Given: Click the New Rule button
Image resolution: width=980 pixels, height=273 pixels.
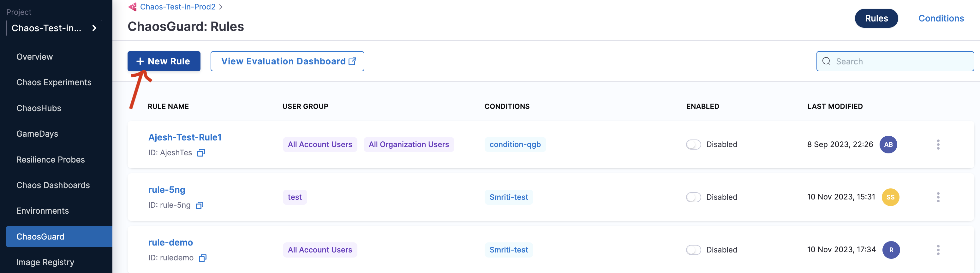Looking at the screenshot, I should point(164,61).
